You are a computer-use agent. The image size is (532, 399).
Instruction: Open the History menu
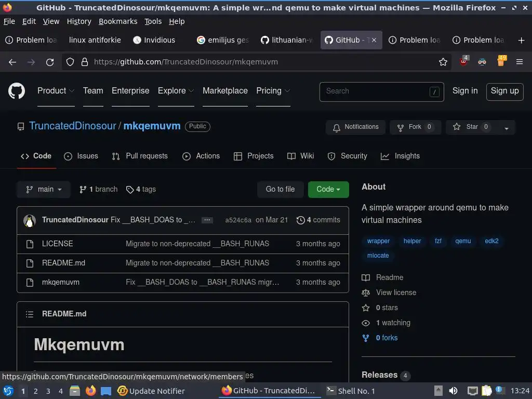click(x=79, y=21)
